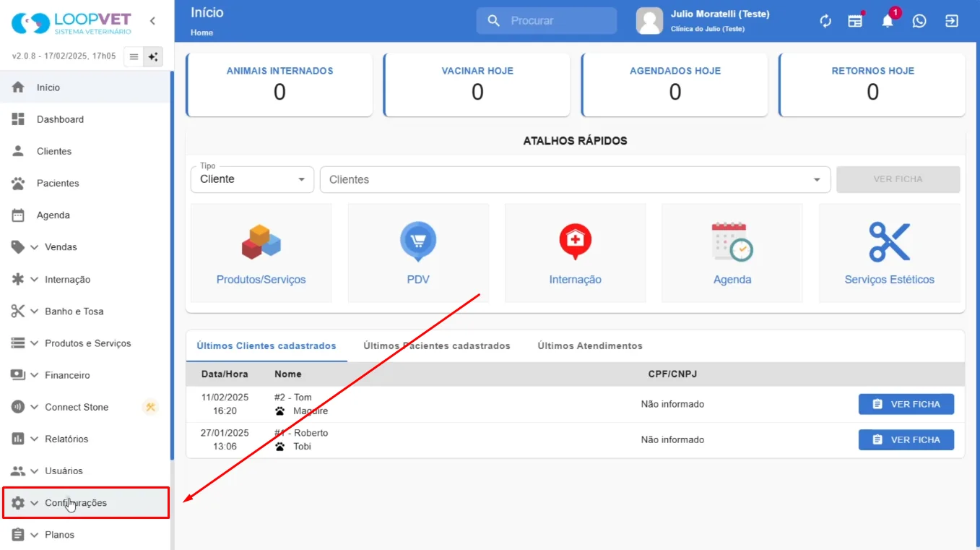Click the '#1 - Roberto' client name
Viewport: 980px width, 550px height.
[301, 433]
